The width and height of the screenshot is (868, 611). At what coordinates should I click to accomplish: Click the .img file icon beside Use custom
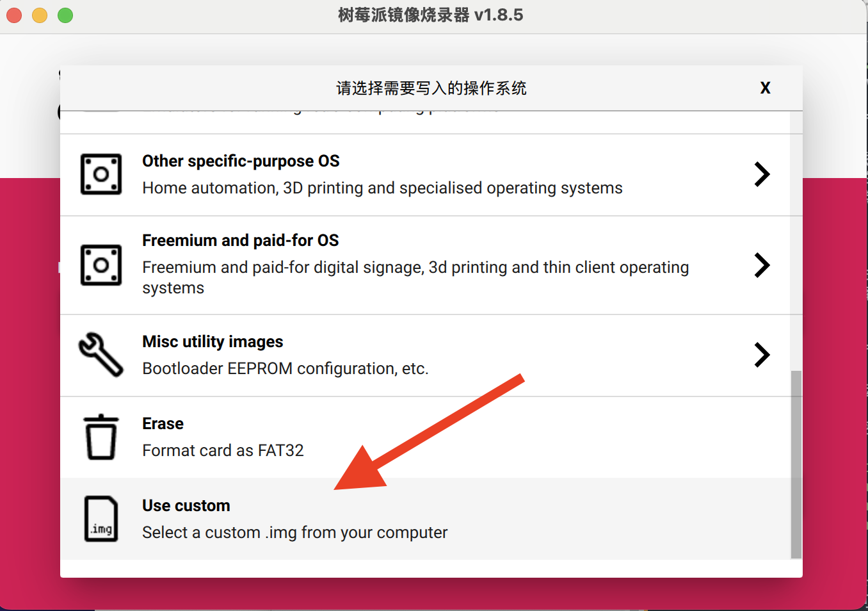coord(100,519)
